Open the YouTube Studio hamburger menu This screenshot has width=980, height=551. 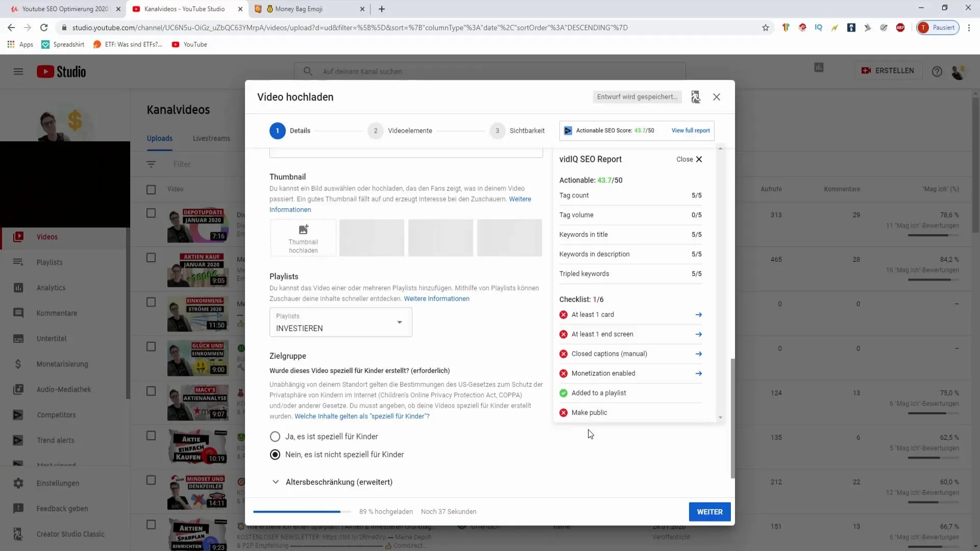point(18,71)
